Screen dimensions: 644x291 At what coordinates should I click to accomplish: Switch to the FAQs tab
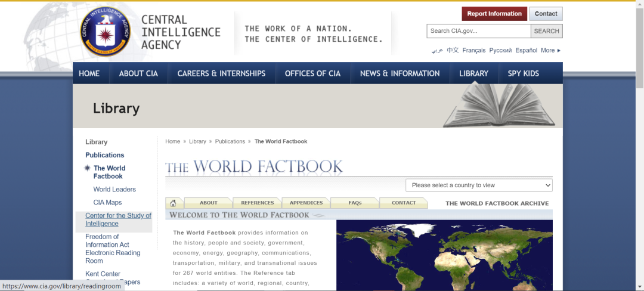(x=355, y=203)
